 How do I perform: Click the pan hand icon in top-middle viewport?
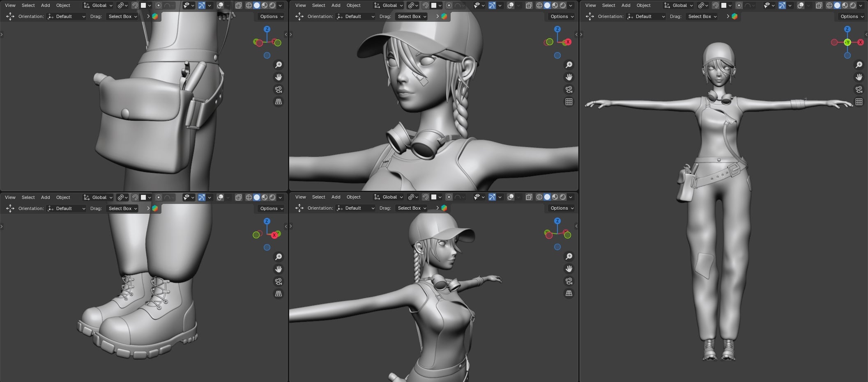[569, 77]
